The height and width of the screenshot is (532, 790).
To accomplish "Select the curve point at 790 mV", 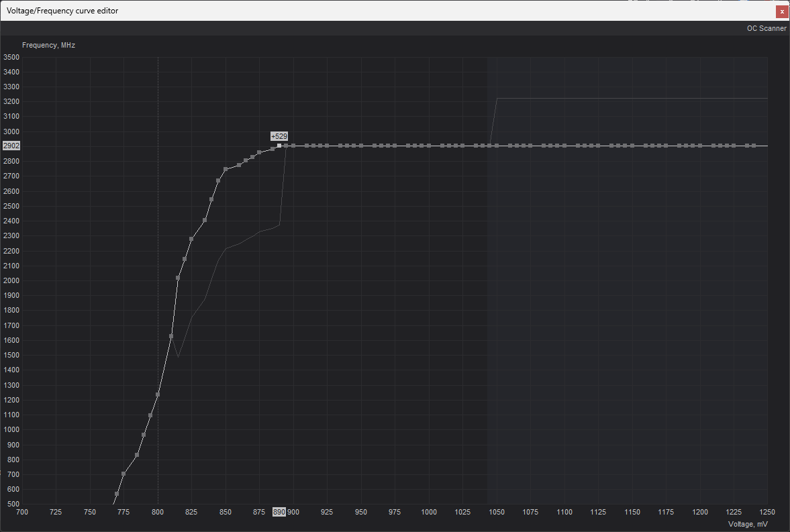I will [144, 434].
